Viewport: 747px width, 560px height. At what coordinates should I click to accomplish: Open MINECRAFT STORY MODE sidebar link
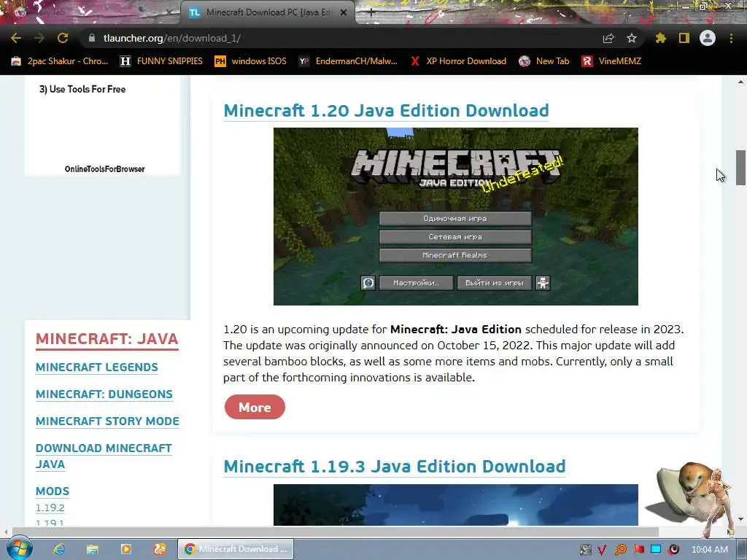pos(107,421)
